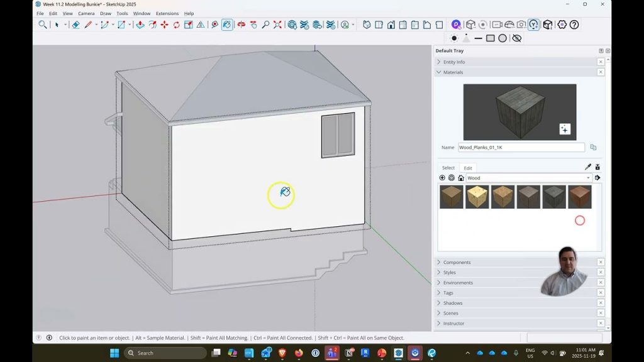Screen dimensions: 644x362
Task: Choose the Move tool
Action: pyautogui.click(x=164, y=25)
